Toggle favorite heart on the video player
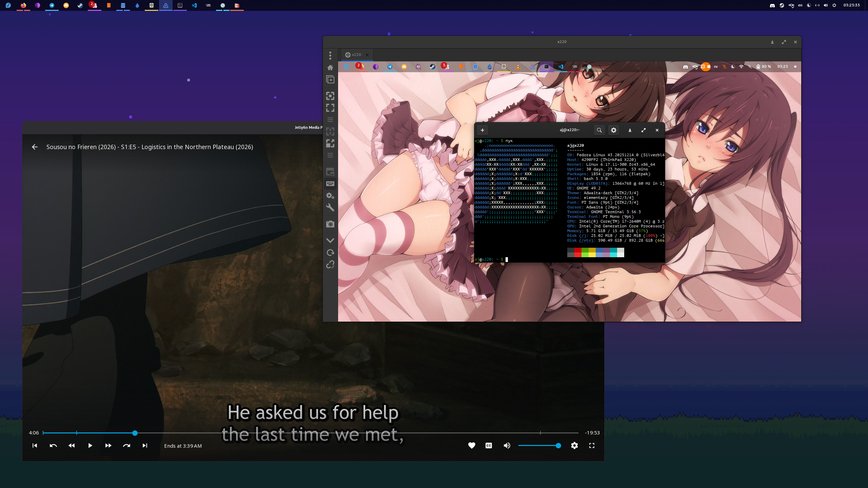Image resolution: width=868 pixels, height=488 pixels. (472, 446)
